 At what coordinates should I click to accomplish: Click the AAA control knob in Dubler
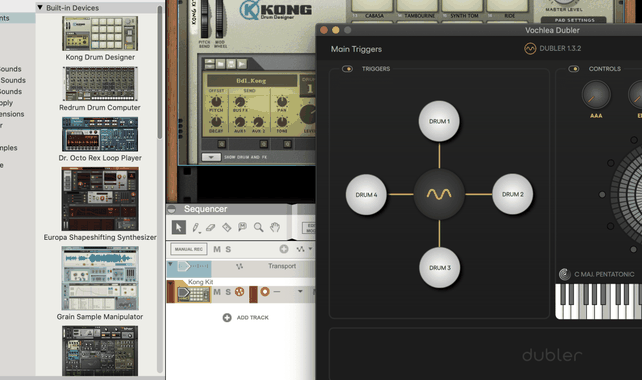pyautogui.click(x=596, y=95)
